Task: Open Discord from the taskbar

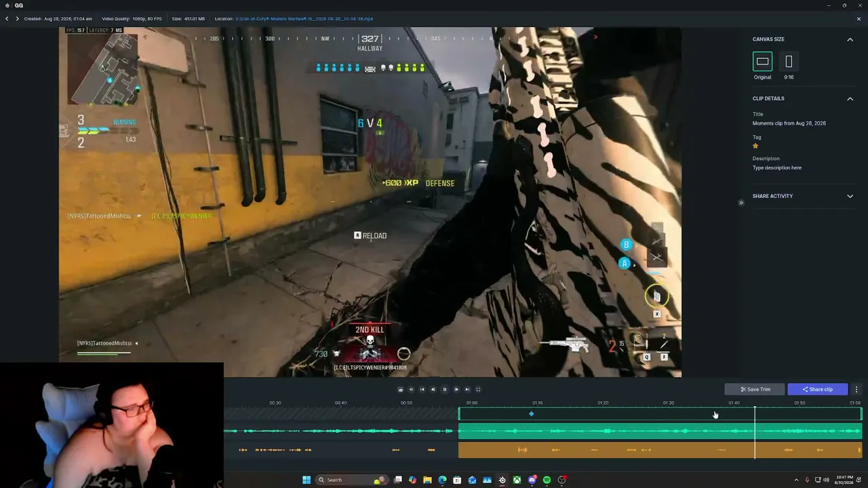Action: [532, 480]
